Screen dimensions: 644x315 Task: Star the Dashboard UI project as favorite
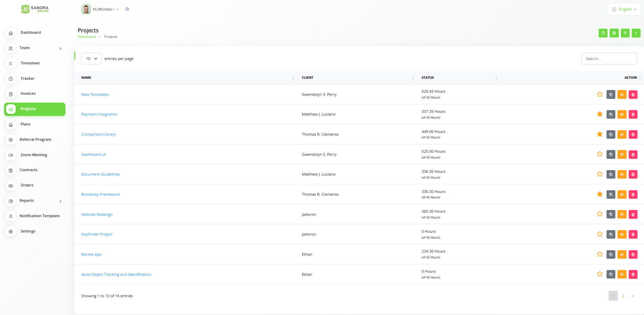600,154
